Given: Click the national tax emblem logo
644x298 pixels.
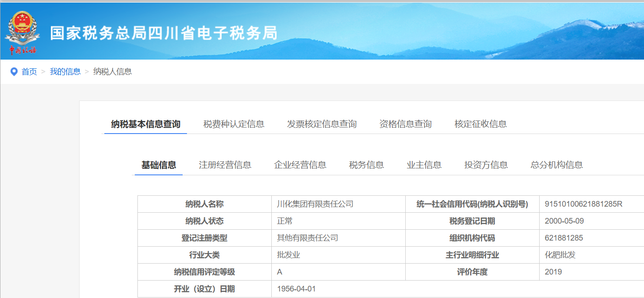Looking at the screenshot, I should [x=23, y=33].
